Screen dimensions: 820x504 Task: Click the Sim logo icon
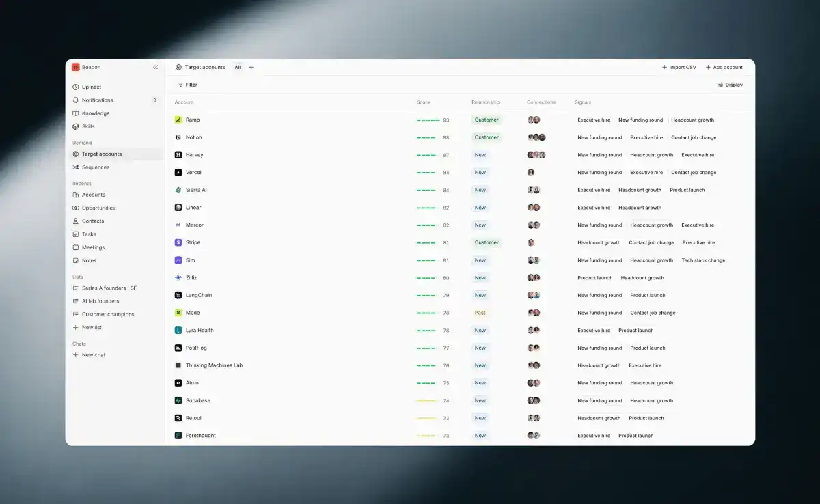[x=178, y=260]
